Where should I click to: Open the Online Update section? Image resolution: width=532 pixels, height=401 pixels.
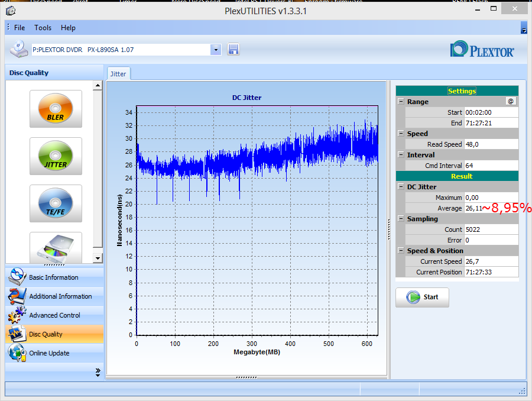[54, 353]
